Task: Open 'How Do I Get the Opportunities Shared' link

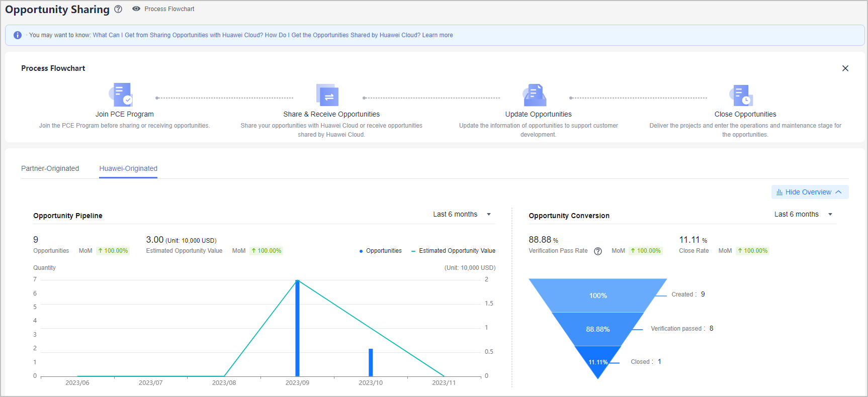Action: (342, 35)
